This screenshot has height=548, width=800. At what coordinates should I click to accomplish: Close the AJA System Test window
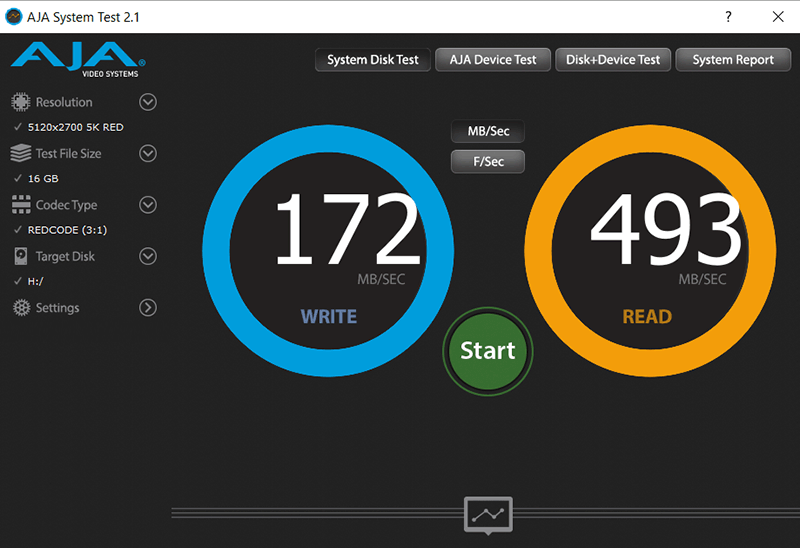point(778,17)
